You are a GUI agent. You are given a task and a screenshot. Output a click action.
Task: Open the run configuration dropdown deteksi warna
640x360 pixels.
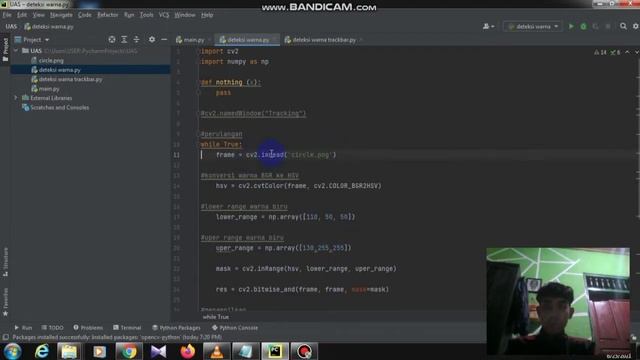point(533,26)
